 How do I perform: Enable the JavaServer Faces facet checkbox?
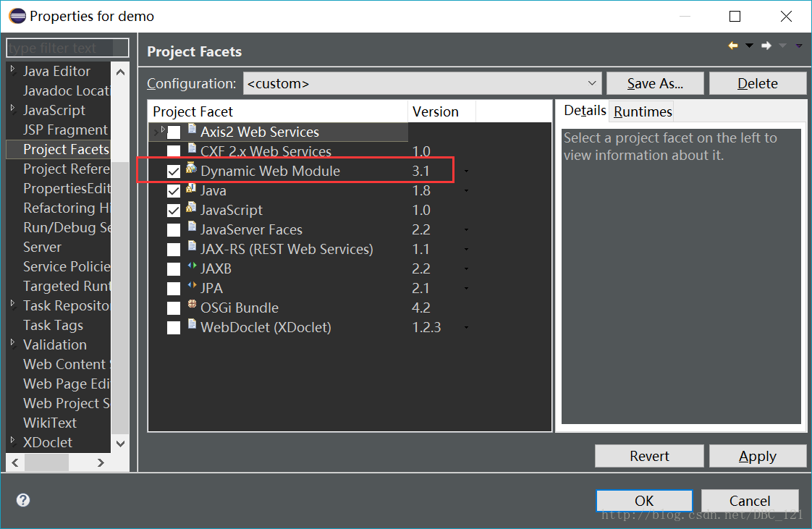[174, 230]
